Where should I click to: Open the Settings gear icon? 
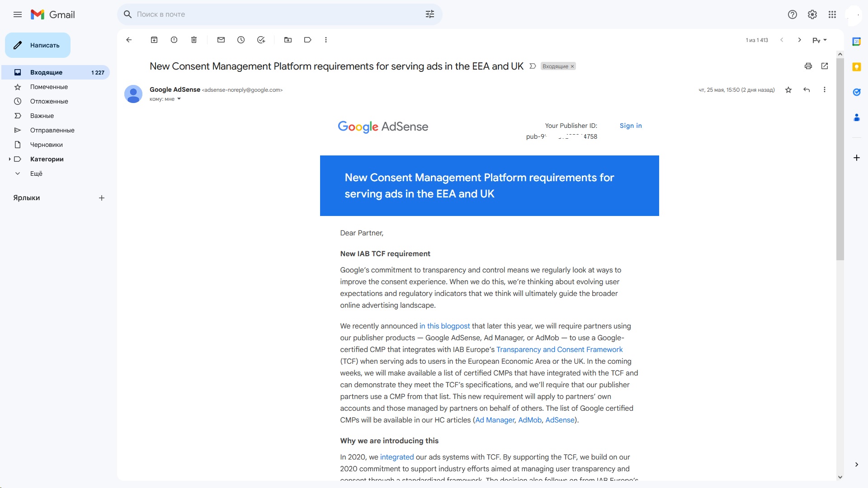[812, 14]
